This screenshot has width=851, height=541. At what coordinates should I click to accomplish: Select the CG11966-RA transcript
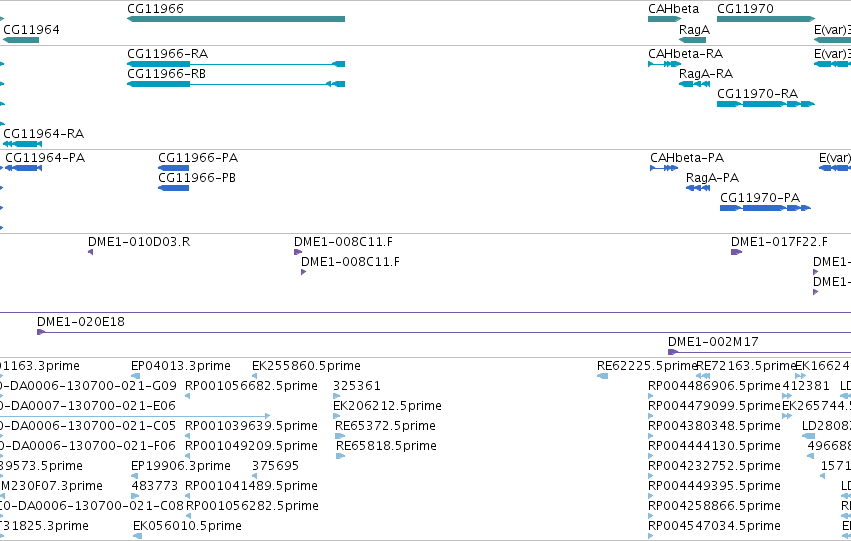point(236,64)
